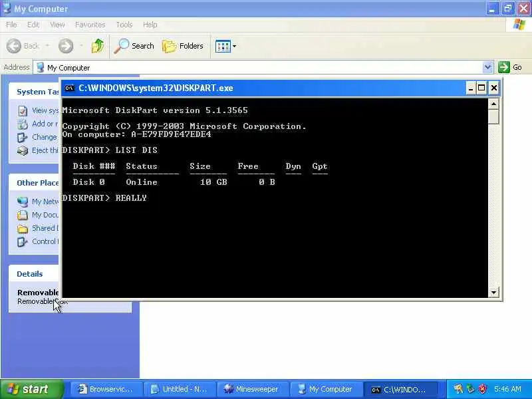Open the Help menu
This screenshot has height=399, width=532.
[150, 25]
